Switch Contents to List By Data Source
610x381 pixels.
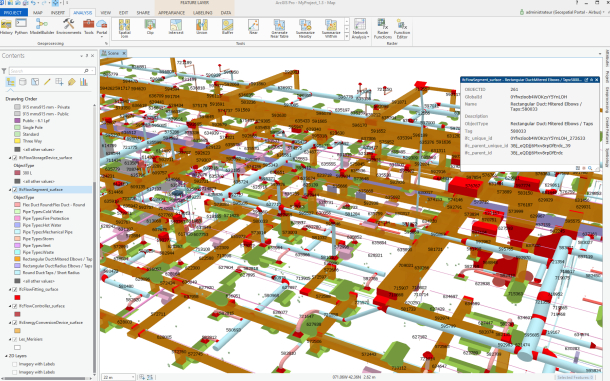(x=23, y=82)
